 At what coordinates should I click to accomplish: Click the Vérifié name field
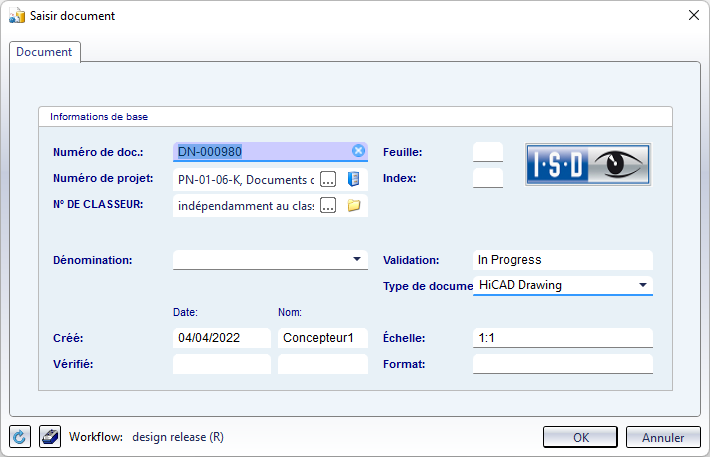pos(322,364)
